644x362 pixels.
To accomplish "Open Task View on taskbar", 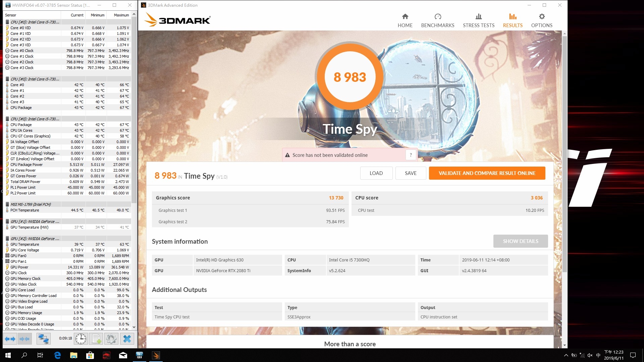I will point(40,355).
